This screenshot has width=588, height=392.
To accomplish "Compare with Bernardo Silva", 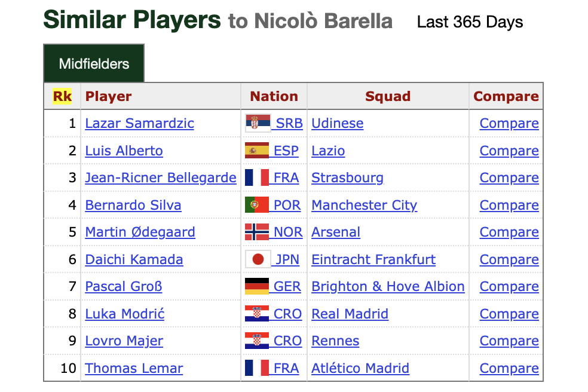I will pyautogui.click(x=509, y=205).
